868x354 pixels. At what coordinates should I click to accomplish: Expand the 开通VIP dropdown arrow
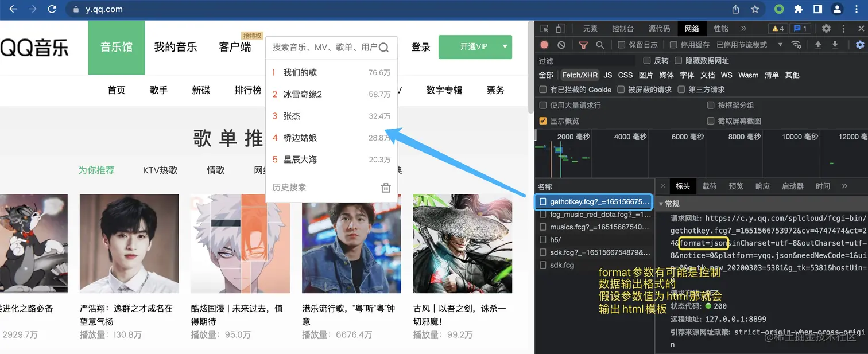(x=505, y=47)
